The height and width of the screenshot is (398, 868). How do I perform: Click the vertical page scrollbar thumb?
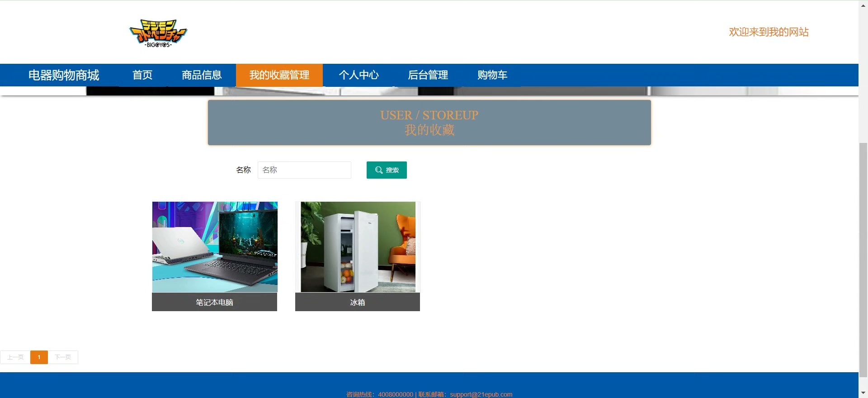click(x=863, y=260)
